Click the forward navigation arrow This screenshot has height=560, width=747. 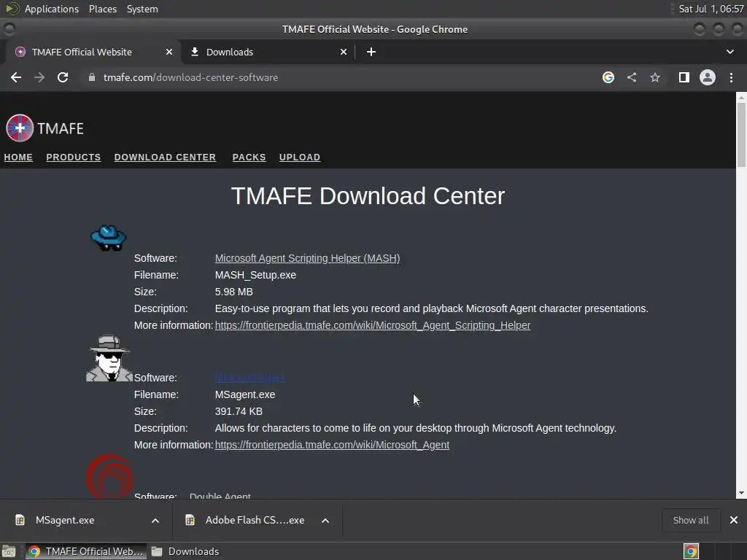(x=39, y=77)
